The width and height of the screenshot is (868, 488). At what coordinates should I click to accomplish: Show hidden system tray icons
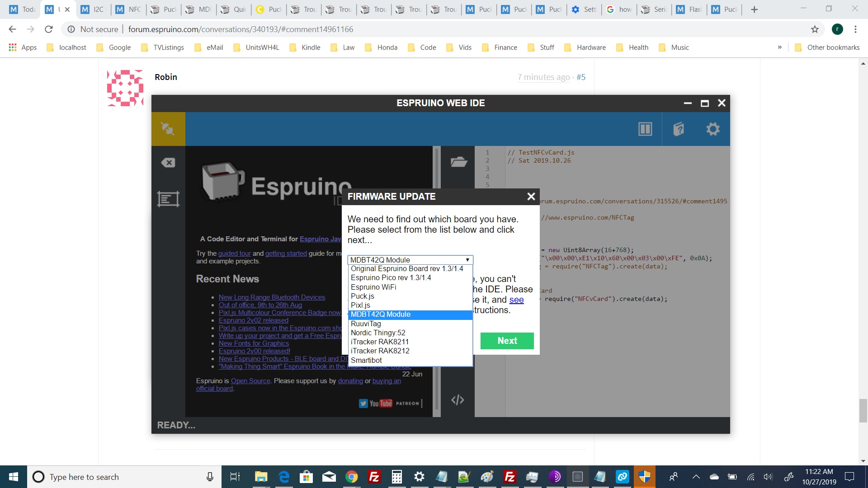696,477
